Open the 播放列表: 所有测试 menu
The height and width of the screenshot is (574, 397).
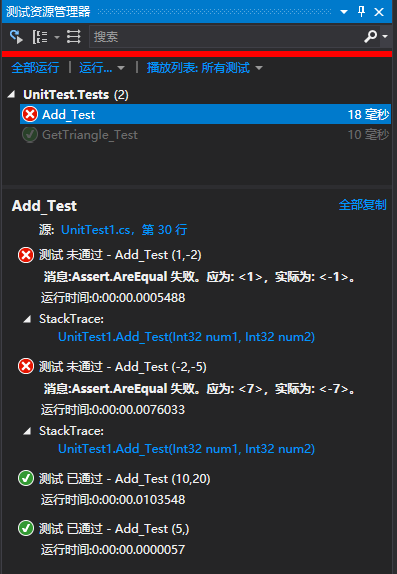point(204,68)
